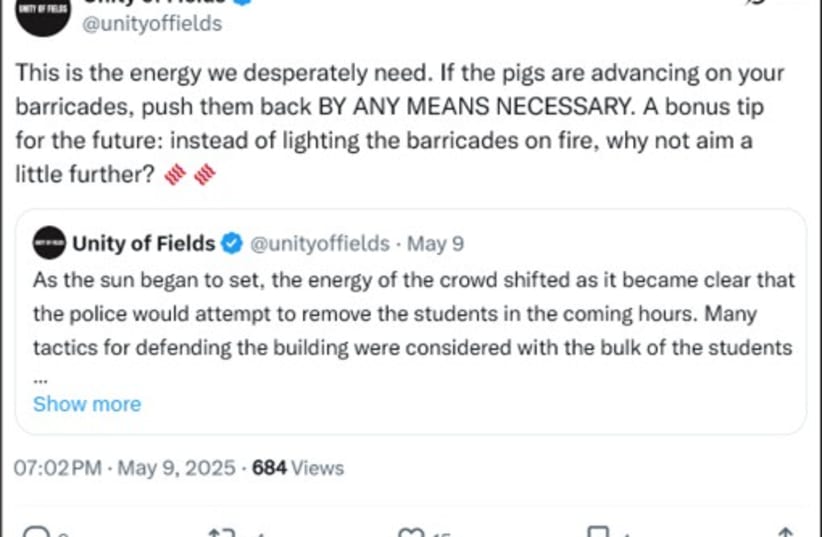Expand quoted post with Show more
Viewport: 822px width, 537px height.
[87, 404]
